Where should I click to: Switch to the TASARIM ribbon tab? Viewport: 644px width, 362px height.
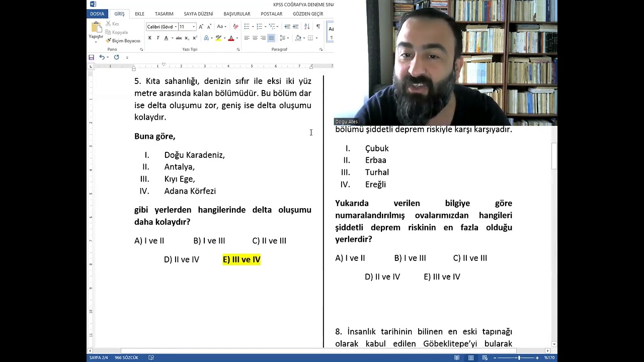click(164, 14)
